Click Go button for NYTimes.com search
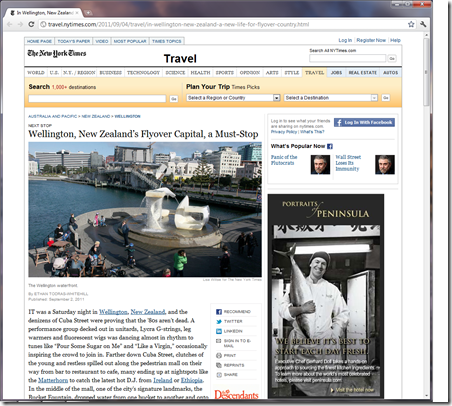The height and width of the screenshot is (406, 452). (x=392, y=58)
